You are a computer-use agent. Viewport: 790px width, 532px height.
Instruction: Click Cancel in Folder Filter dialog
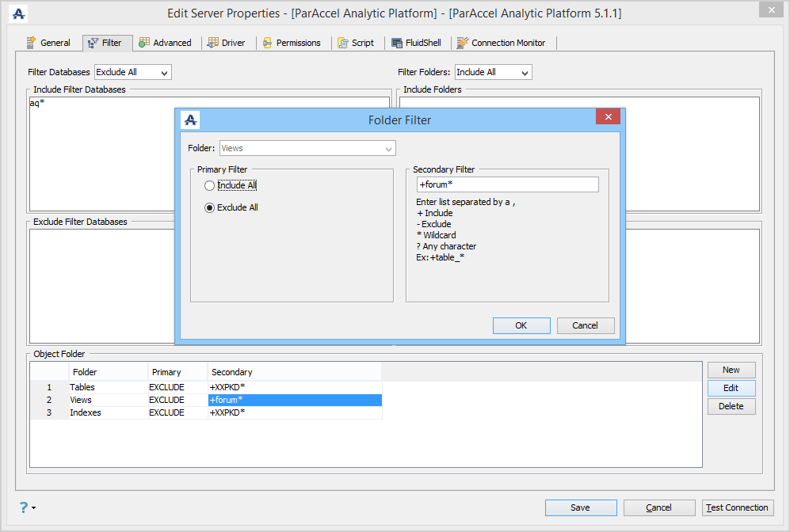click(x=586, y=325)
